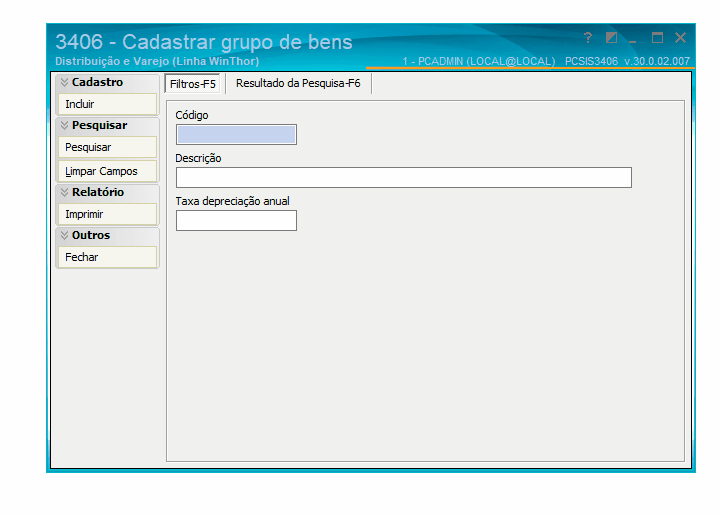The image size is (721, 514).
Task: Click the Fechar button
Action: click(108, 257)
